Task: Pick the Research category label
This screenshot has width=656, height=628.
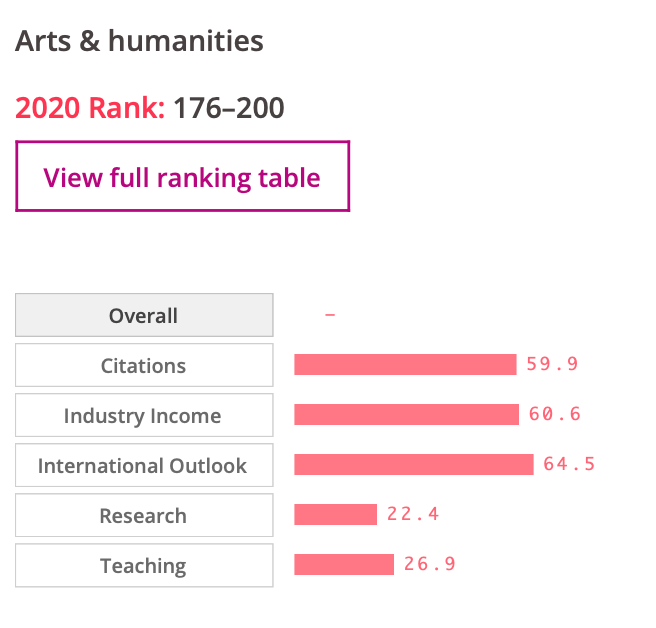Action: 143,515
